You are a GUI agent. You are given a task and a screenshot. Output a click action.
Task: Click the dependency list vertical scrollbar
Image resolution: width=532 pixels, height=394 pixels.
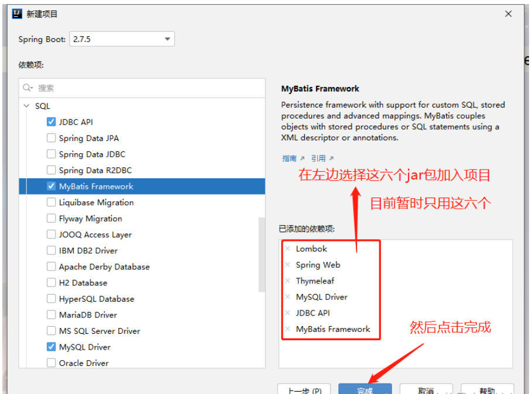click(x=262, y=255)
